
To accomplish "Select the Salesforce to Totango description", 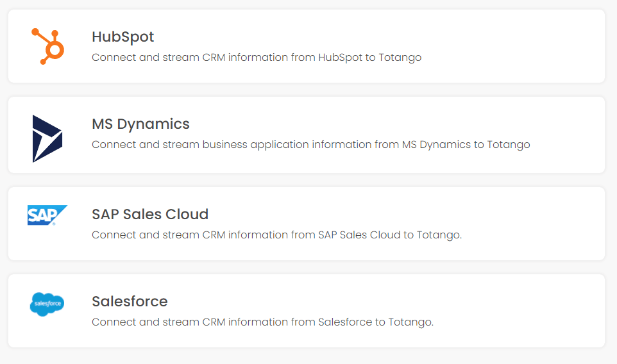I will pos(262,322).
